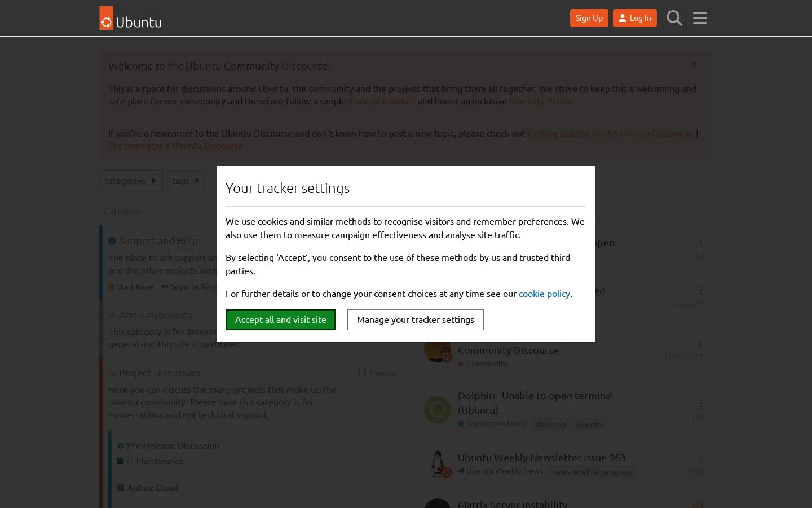Viewport: 812px width, 508px height.
Task: Open Support and Help category
Action: 158,241
